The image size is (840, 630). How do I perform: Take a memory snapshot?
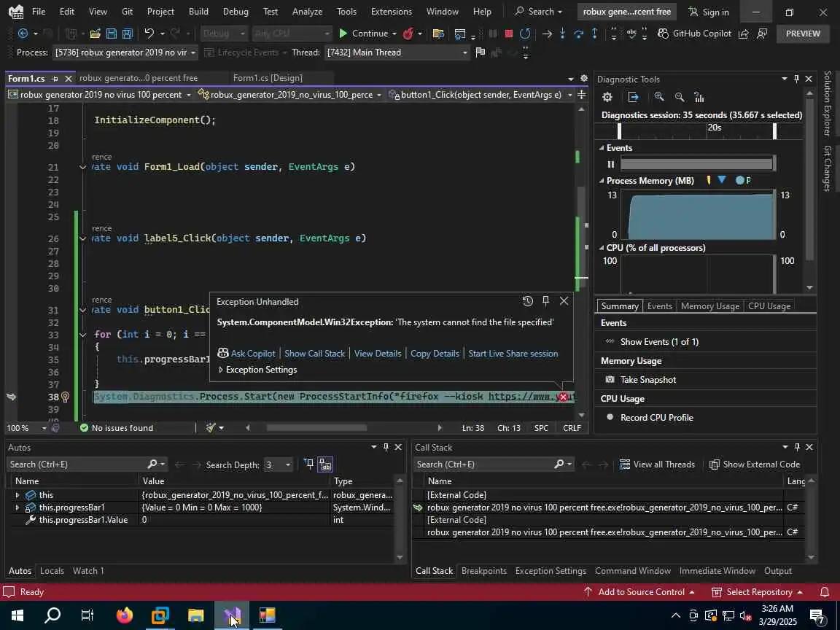[641, 380]
